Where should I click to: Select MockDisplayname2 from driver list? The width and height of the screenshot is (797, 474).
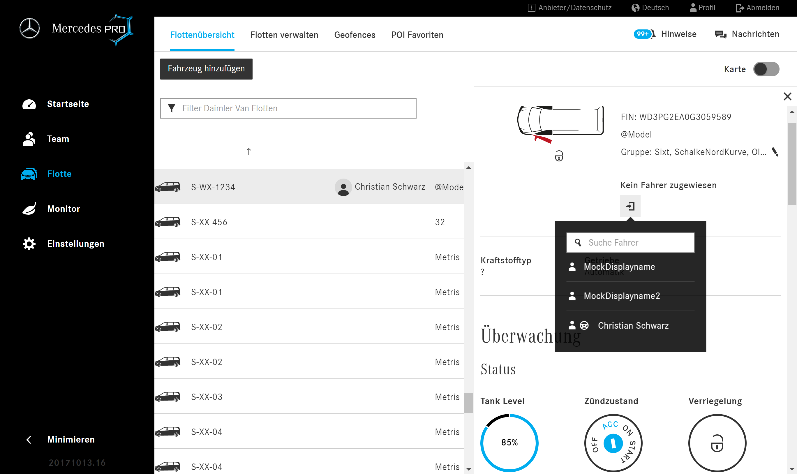pos(622,296)
